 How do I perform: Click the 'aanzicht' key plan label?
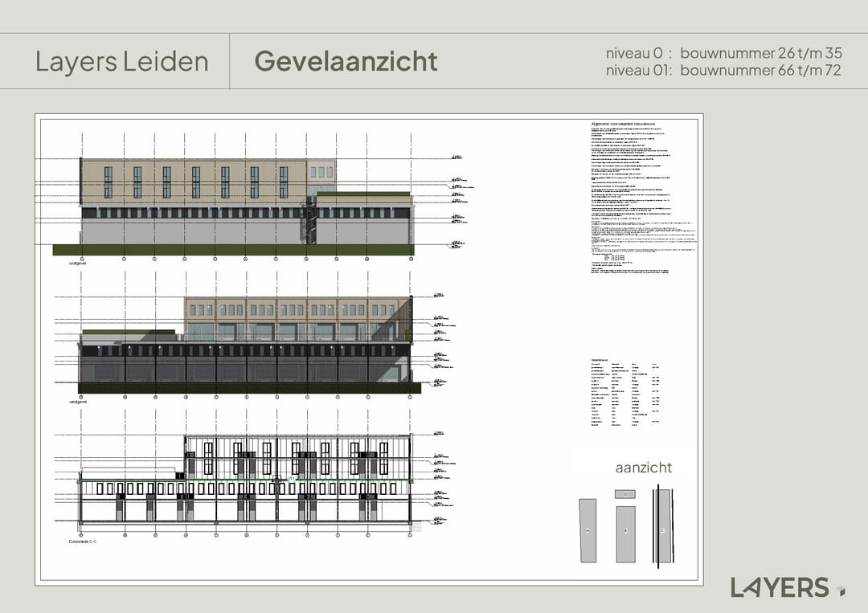[643, 468]
